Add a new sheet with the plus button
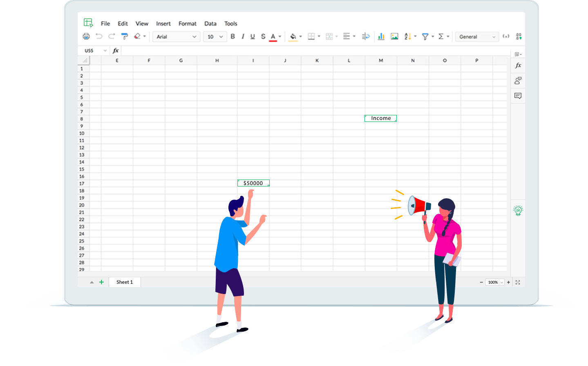Image resolution: width=588 pixels, height=366 pixels. [101, 282]
